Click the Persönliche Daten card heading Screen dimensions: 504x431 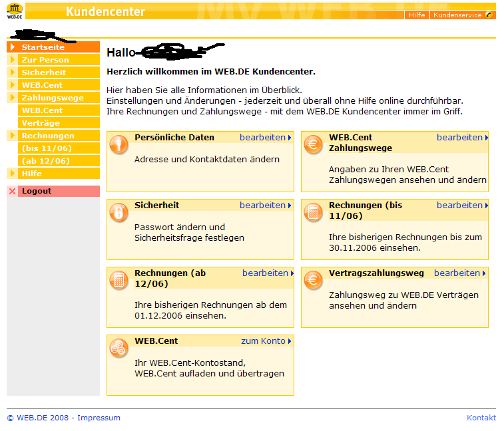174,138
